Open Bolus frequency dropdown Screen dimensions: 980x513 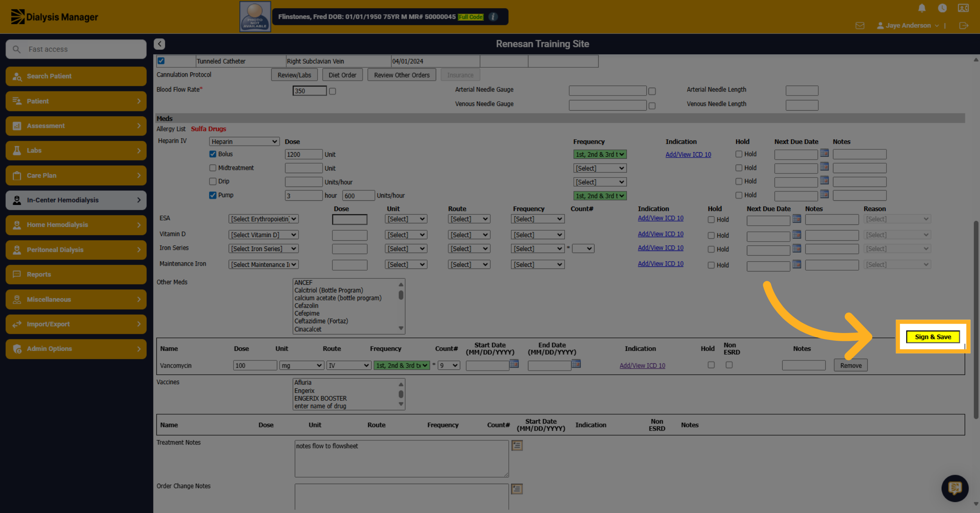point(600,154)
